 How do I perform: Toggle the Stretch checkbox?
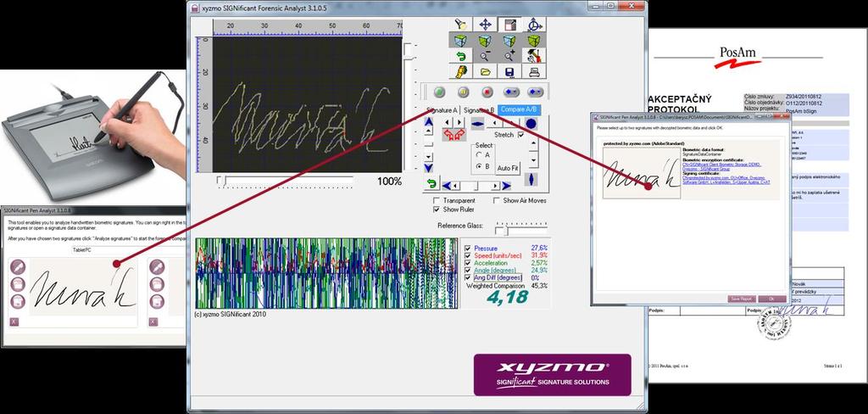(x=521, y=135)
